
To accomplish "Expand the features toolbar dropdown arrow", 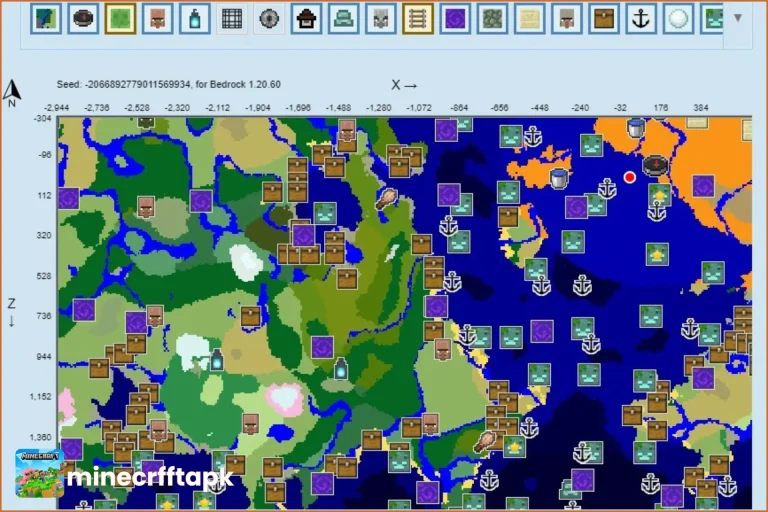I will tap(738, 18).
